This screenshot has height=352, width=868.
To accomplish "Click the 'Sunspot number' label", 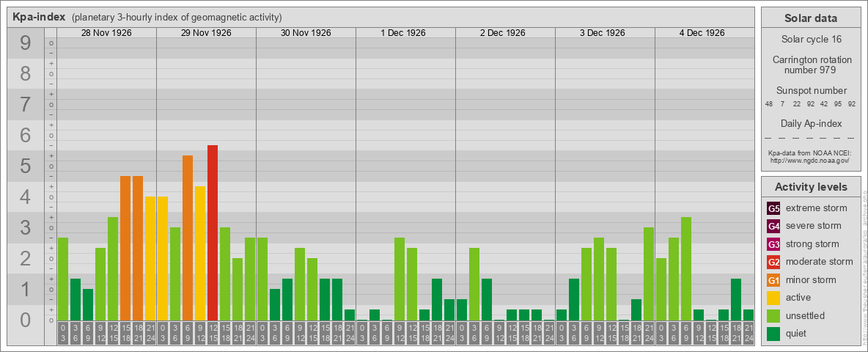I will [810, 91].
